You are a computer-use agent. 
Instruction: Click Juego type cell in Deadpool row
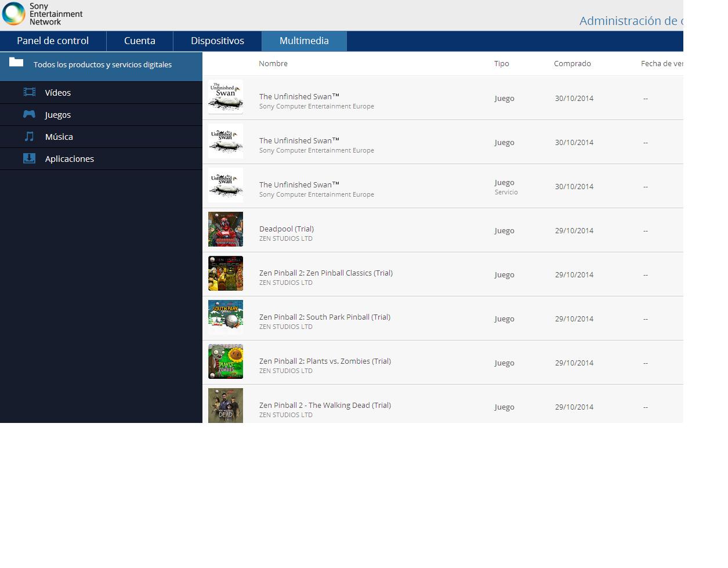coord(504,230)
